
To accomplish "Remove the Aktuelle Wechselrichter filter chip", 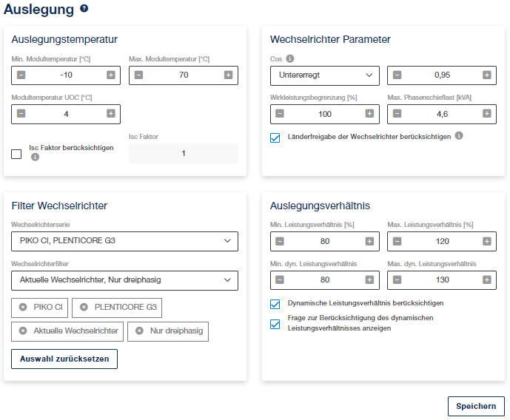I will 23,331.
